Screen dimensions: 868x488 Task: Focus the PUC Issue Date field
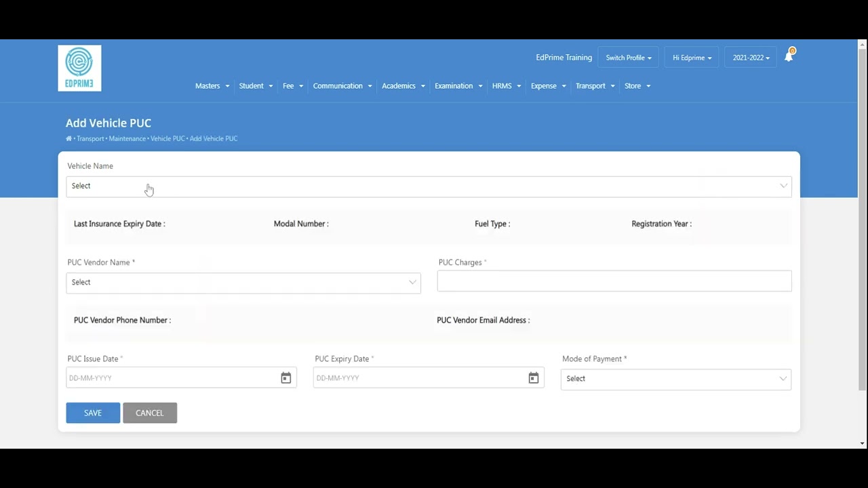click(x=181, y=378)
